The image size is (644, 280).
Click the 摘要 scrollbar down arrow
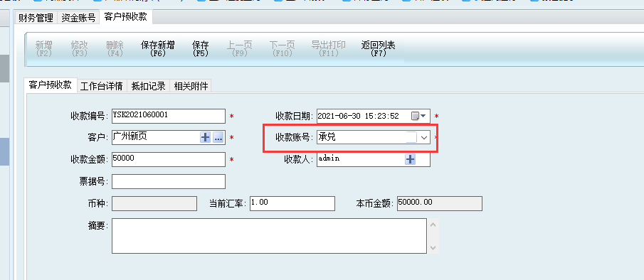click(x=433, y=247)
